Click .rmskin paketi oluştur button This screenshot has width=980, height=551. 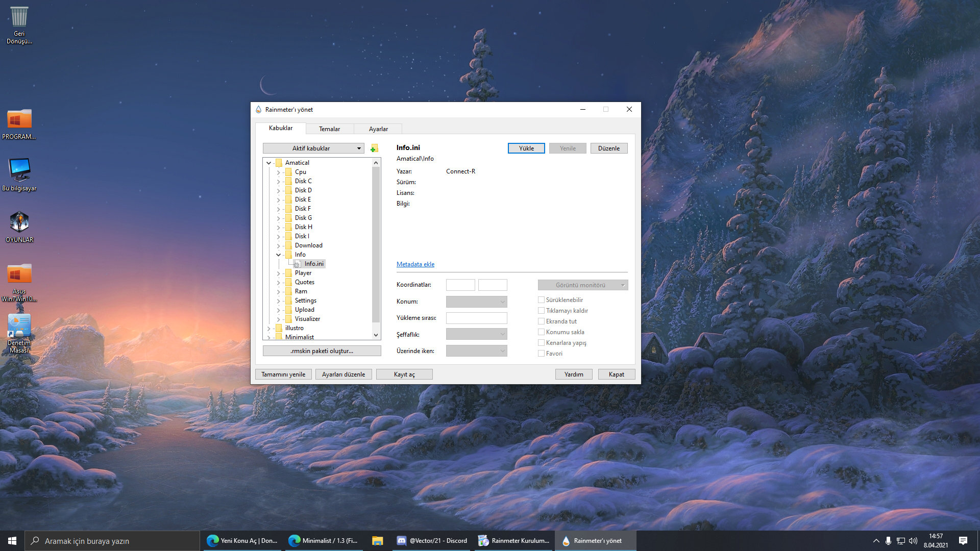tap(322, 351)
